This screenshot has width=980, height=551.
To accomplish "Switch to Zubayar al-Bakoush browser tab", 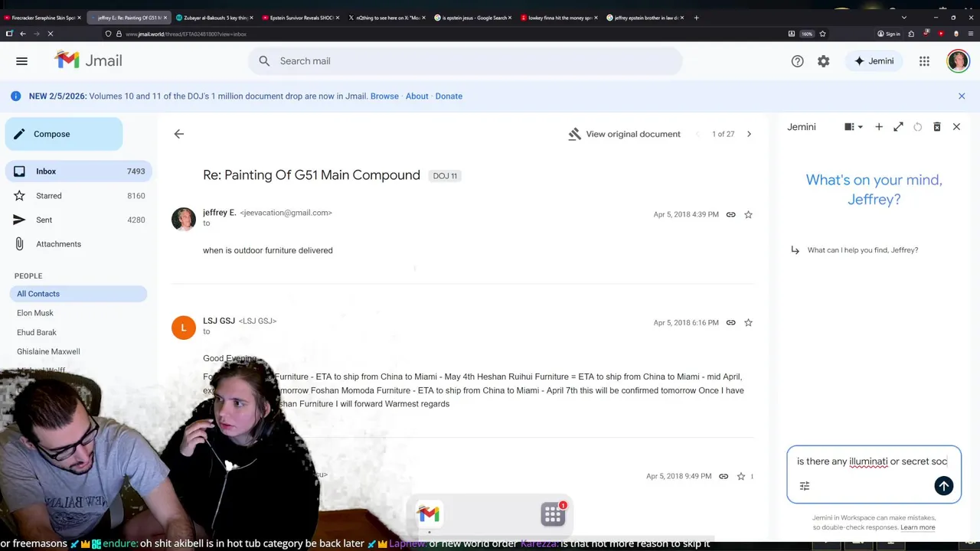I will click(x=213, y=18).
